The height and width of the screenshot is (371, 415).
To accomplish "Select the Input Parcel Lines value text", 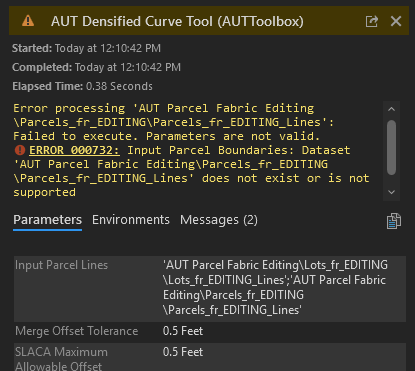I will pos(275,287).
